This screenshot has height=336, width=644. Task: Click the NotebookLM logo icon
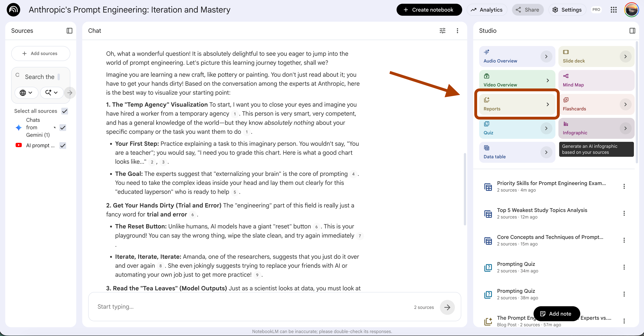click(13, 10)
